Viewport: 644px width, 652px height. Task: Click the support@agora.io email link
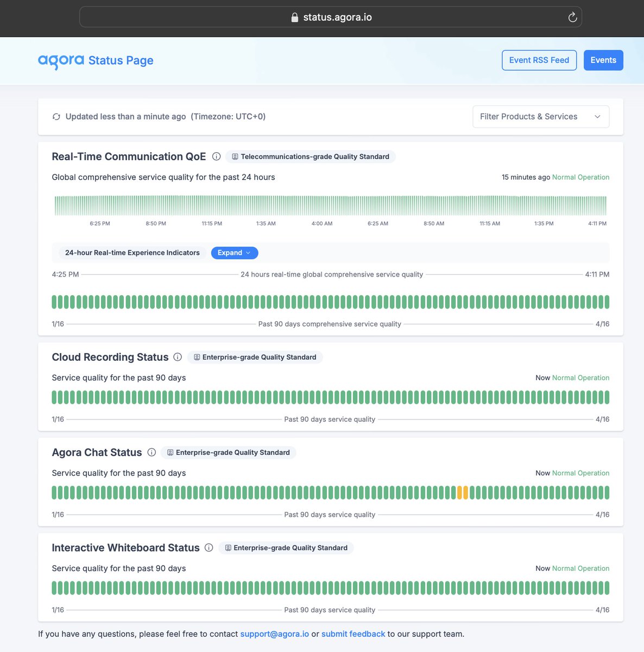click(274, 634)
